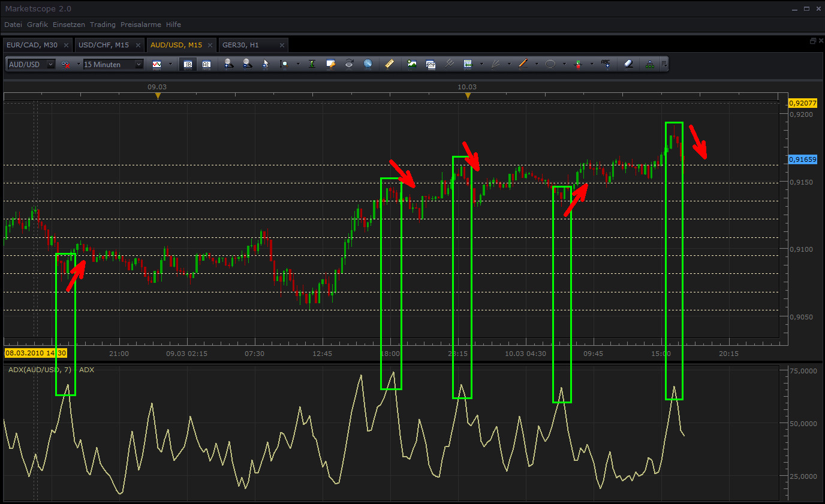Click the 09.03 date marker triangle
Viewport: 825px width, 504px height.
tap(158, 96)
